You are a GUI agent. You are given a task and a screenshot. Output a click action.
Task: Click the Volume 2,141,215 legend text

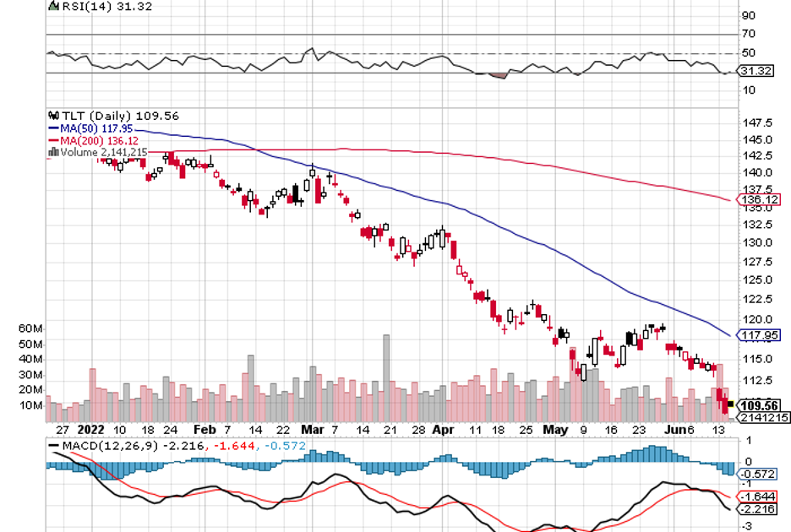(x=104, y=152)
